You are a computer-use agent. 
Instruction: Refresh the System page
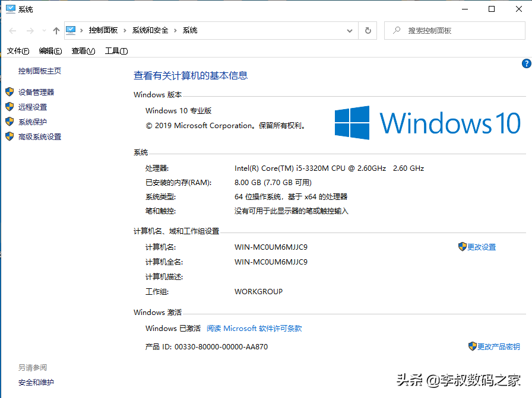368,31
